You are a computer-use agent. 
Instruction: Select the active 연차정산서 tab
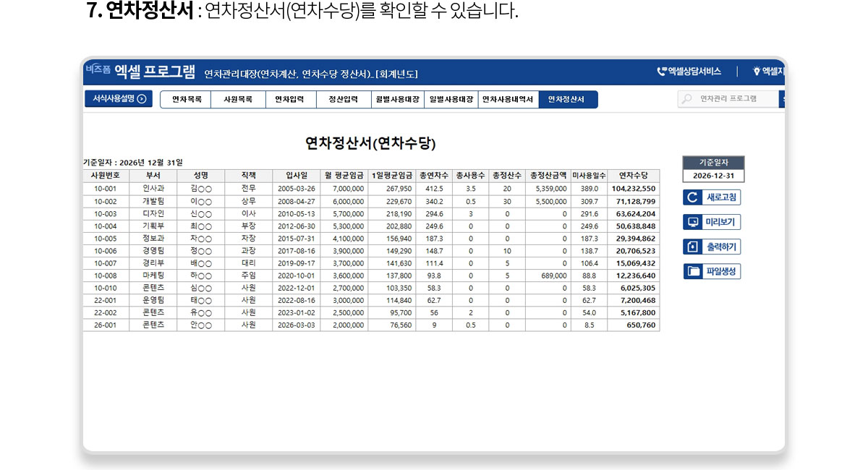(x=566, y=100)
